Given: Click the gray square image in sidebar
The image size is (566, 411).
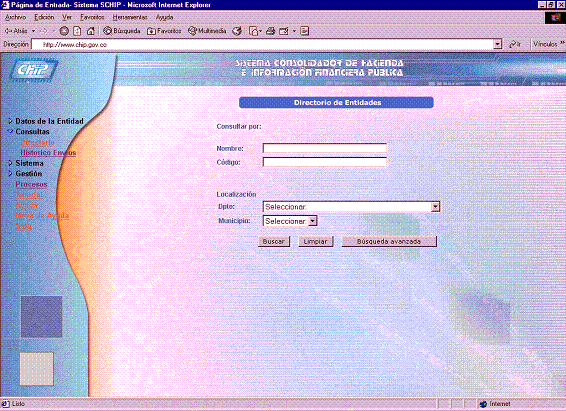Looking at the screenshot, I should click(36, 369).
